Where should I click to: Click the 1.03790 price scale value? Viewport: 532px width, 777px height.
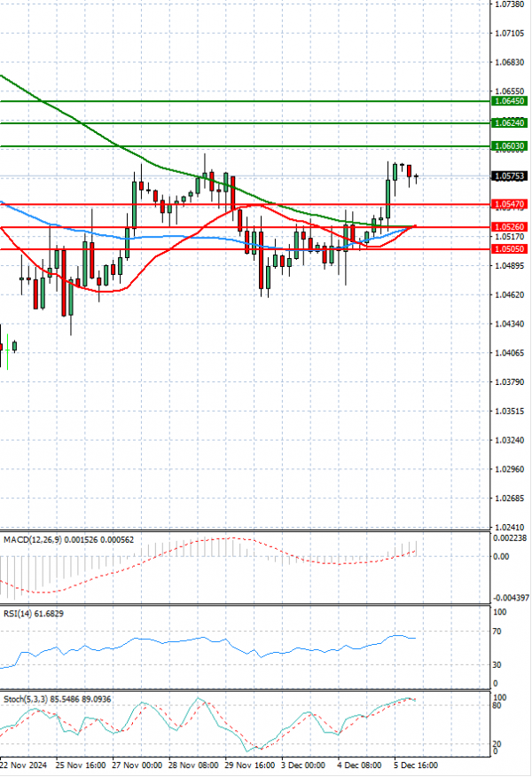click(510, 382)
